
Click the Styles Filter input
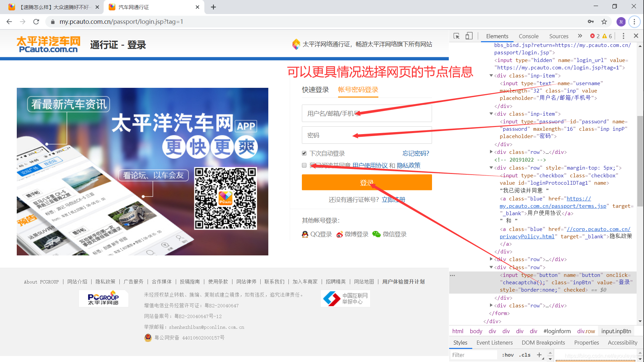click(x=473, y=355)
